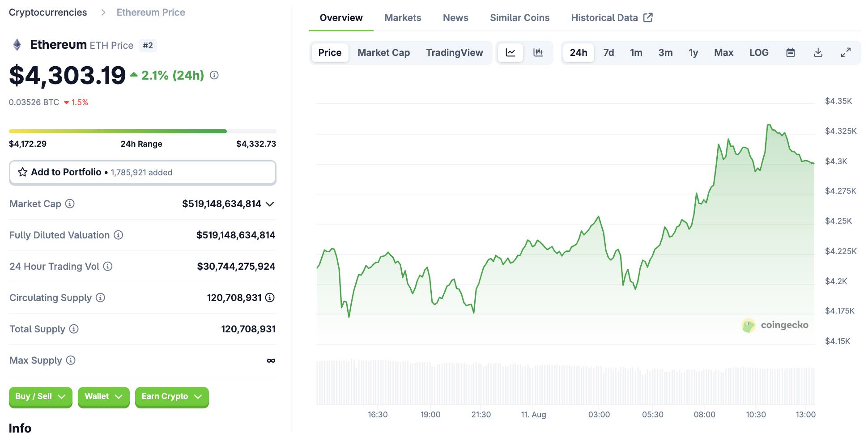Switch to line chart view icon

tap(511, 53)
